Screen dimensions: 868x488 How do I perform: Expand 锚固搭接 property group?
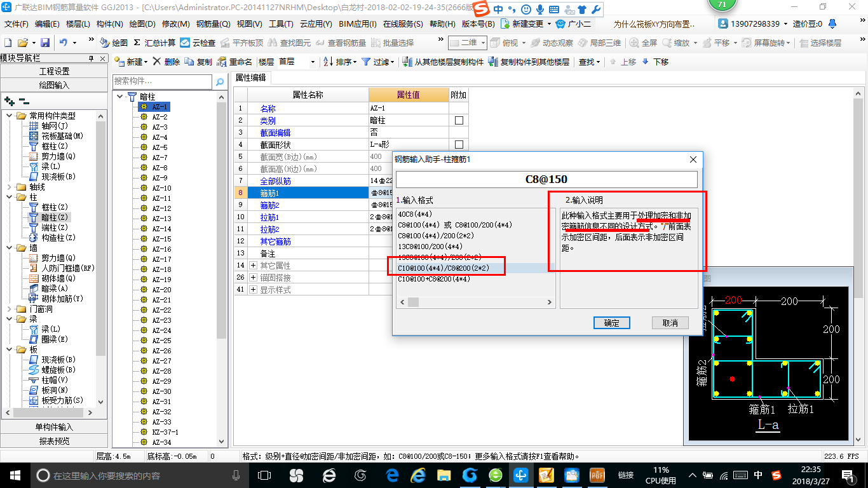point(253,277)
